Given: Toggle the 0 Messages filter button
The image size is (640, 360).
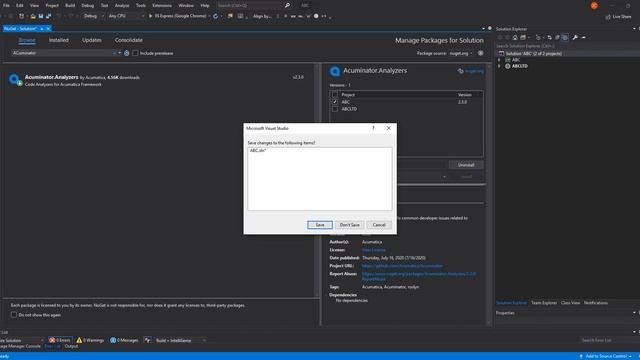Looking at the screenshot, I should (124, 340).
